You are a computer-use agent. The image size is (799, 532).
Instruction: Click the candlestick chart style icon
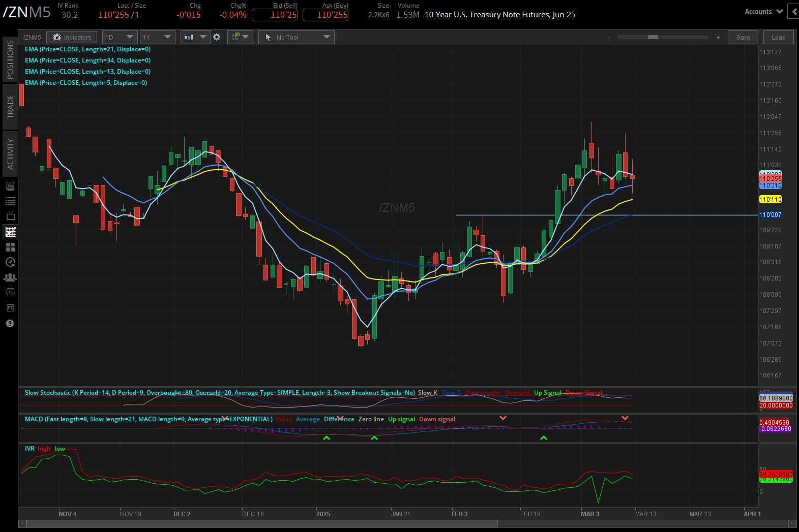(x=189, y=37)
